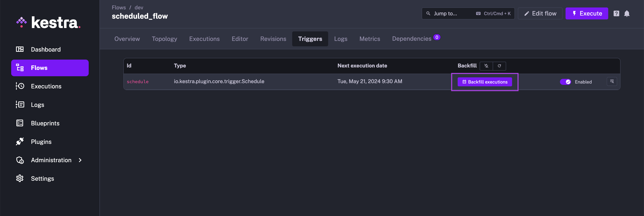Screen dimensions: 644x216
Task: Click the Kestra logo
Action: [x=48, y=23]
